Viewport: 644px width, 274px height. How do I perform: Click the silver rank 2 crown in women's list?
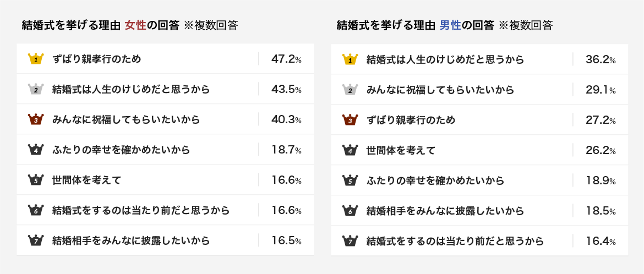(x=36, y=89)
